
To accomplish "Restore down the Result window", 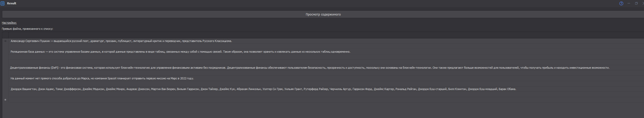I will pos(636,3).
